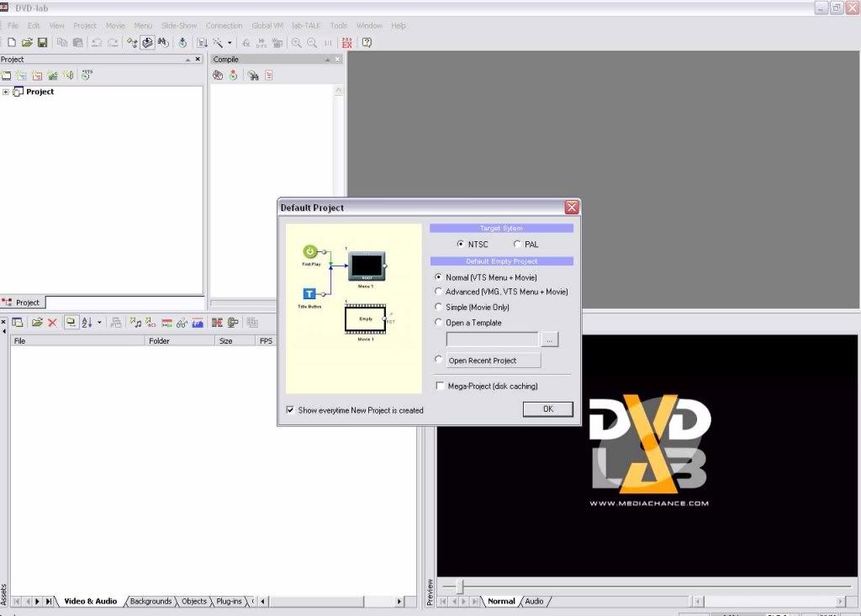861x616 pixels.
Task: Select the Plug-ins assets tab
Action: 229,601
